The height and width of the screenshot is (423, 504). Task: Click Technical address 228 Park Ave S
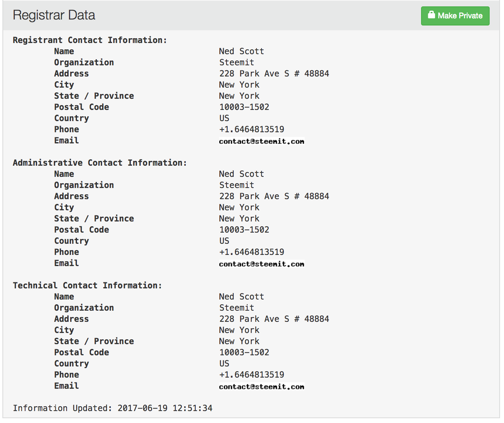coord(274,319)
